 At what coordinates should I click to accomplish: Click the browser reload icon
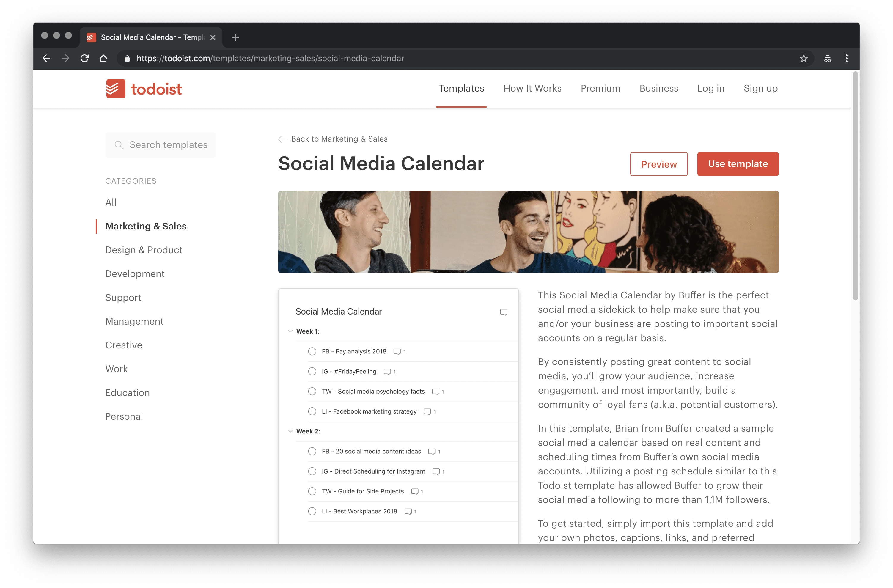pos(84,58)
